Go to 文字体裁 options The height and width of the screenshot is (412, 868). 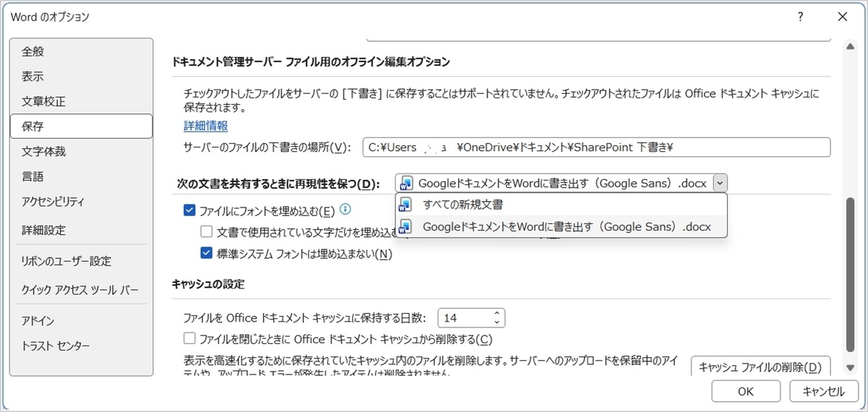(x=81, y=151)
